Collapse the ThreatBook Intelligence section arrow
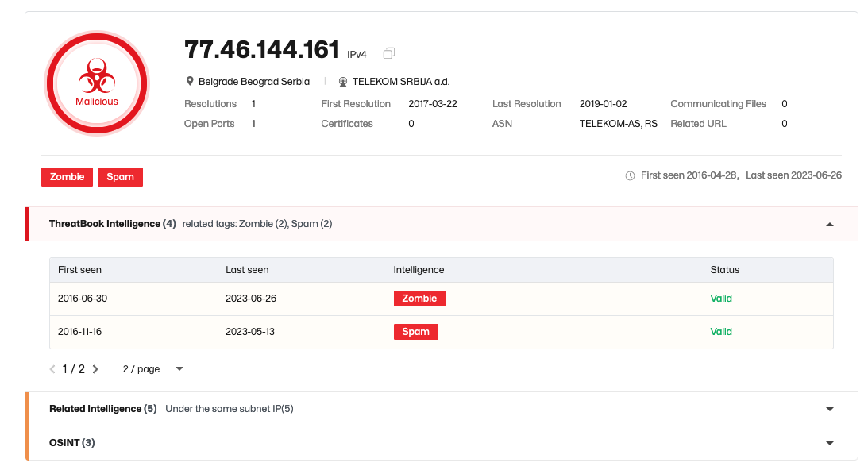Image resolution: width=868 pixels, height=474 pixels. pyautogui.click(x=829, y=224)
